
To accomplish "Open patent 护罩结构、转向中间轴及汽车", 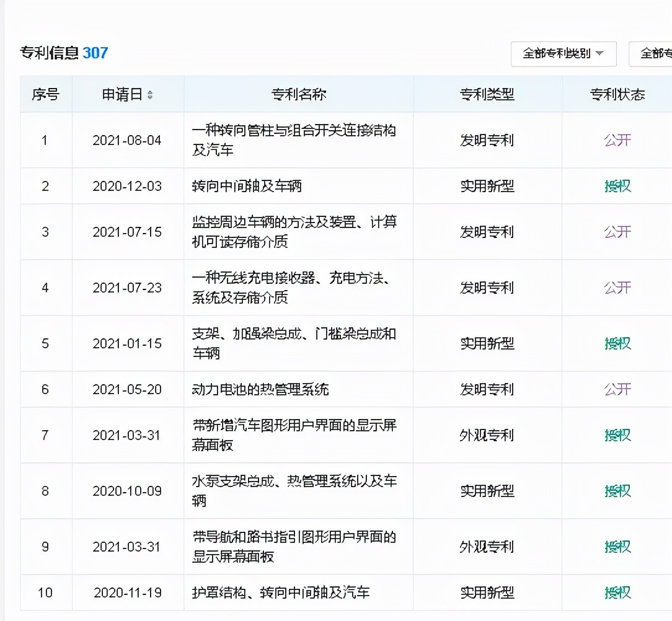I will 281,592.
